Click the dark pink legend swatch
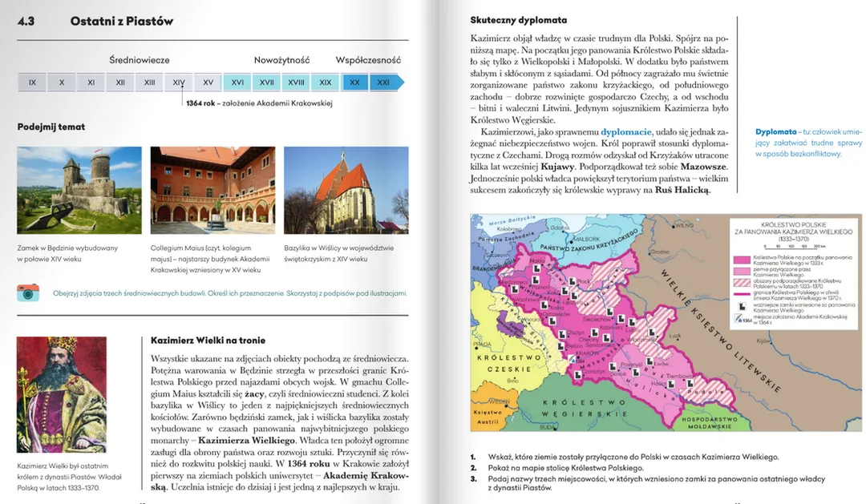Viewport: 866px width, 504px height. click(x=741, y=260)
